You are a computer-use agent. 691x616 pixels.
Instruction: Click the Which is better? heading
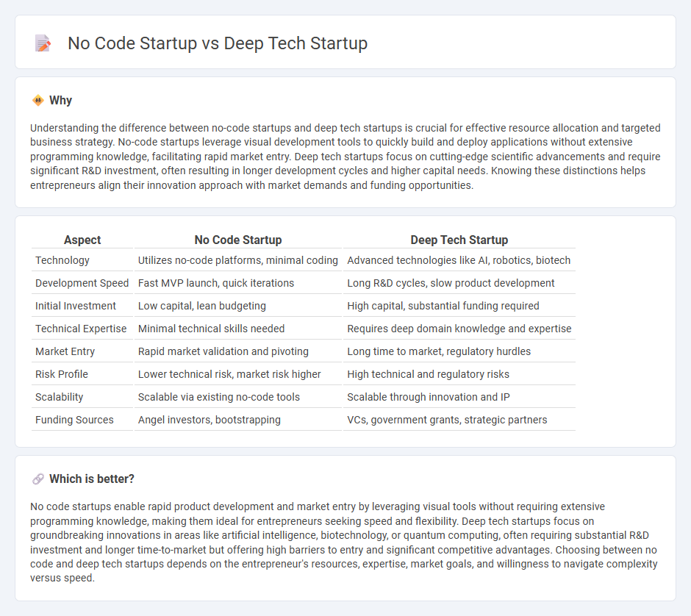tap(92, 479)
